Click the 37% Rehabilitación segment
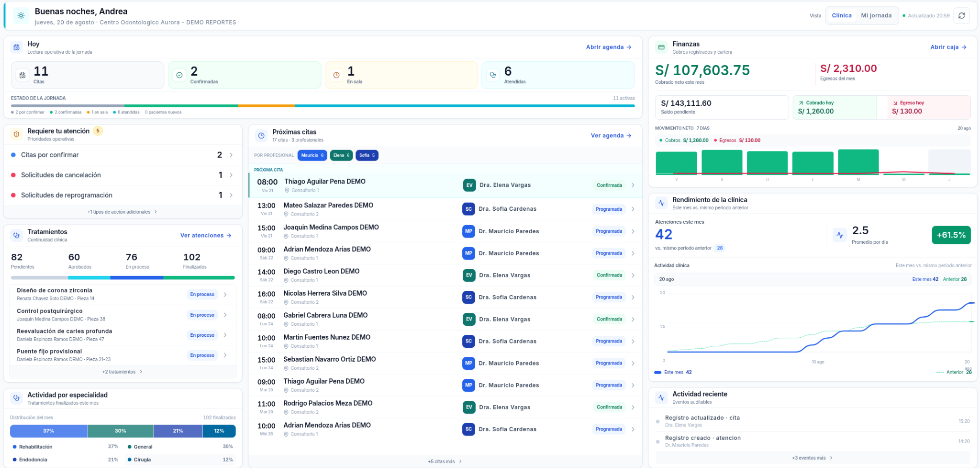 coord(49,431)
